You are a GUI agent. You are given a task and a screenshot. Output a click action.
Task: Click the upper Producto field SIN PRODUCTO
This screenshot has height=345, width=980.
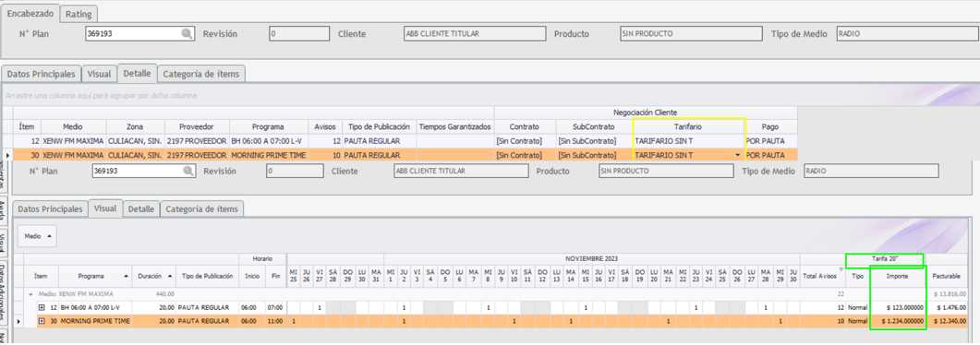[x=691, y=34]
